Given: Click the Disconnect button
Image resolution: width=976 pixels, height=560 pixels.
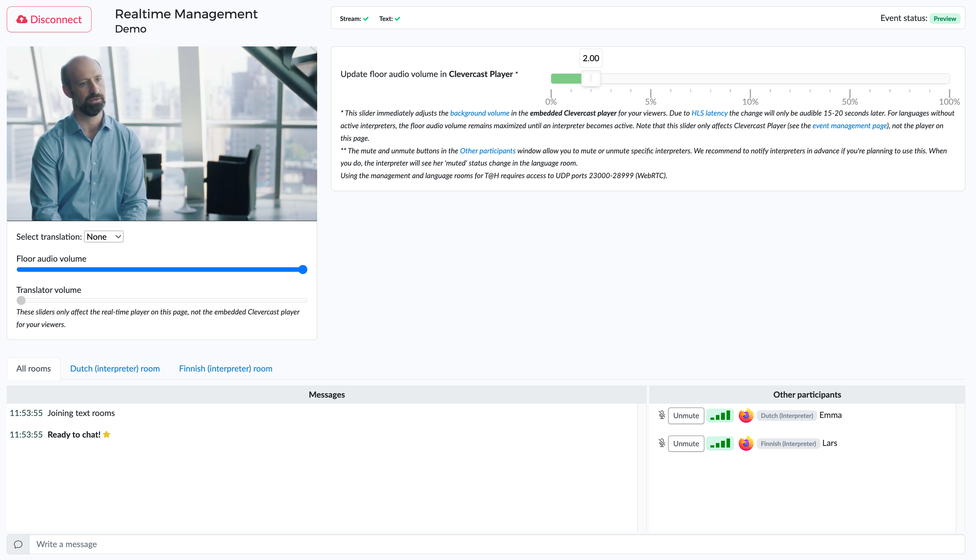Looking at the screenshot, I should point(49,19).
